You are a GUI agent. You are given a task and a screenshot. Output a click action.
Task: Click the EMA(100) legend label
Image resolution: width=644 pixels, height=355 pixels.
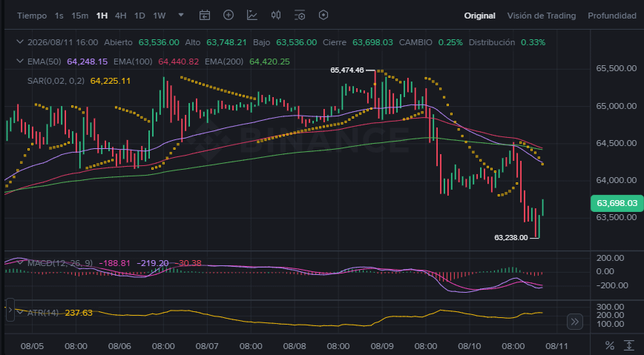tap(133, 62)
